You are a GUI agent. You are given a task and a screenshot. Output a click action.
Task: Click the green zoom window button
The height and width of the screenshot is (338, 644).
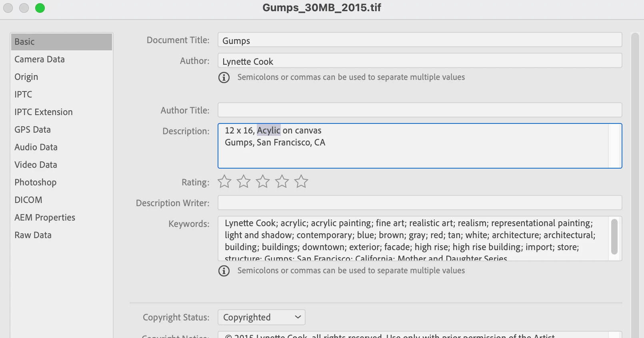[x=40, y=8]
